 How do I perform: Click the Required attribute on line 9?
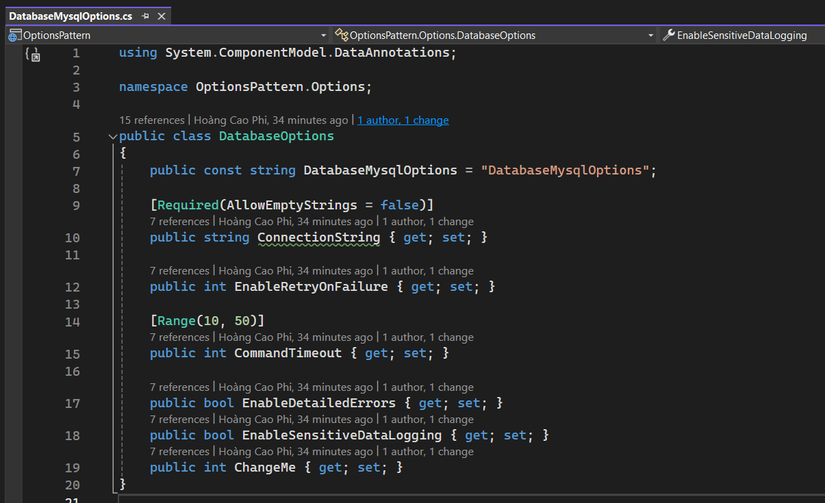(188, 205)
